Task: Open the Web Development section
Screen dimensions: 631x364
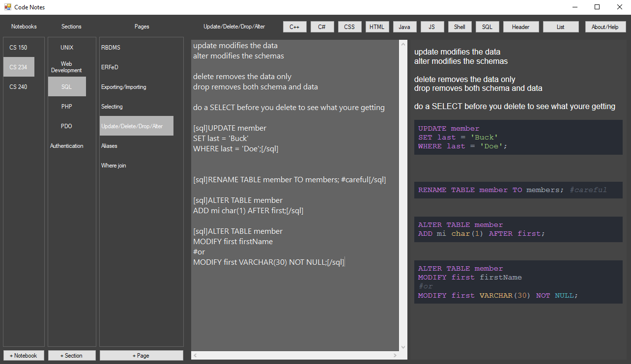Action: tap(67, 67)
